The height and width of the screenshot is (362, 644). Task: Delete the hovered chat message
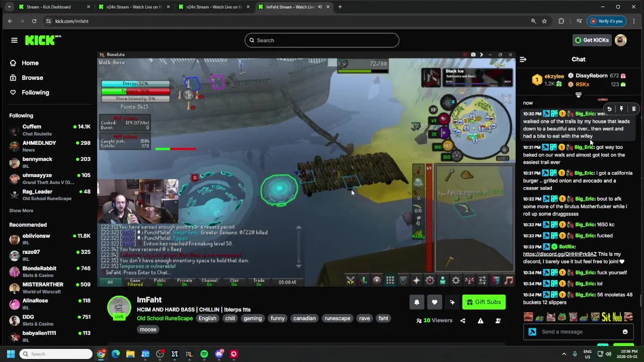(633, 109)
